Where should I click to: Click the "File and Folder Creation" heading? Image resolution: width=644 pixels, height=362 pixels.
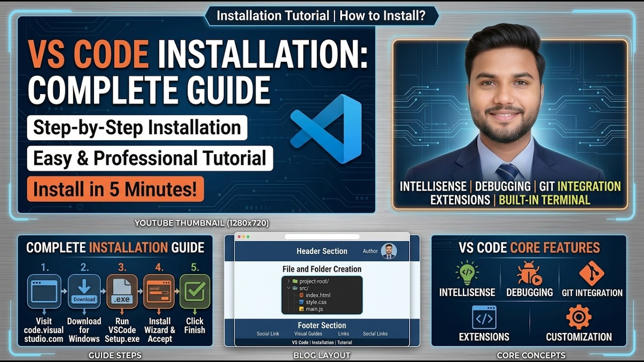pyautogui.click(x=322, y=269)
